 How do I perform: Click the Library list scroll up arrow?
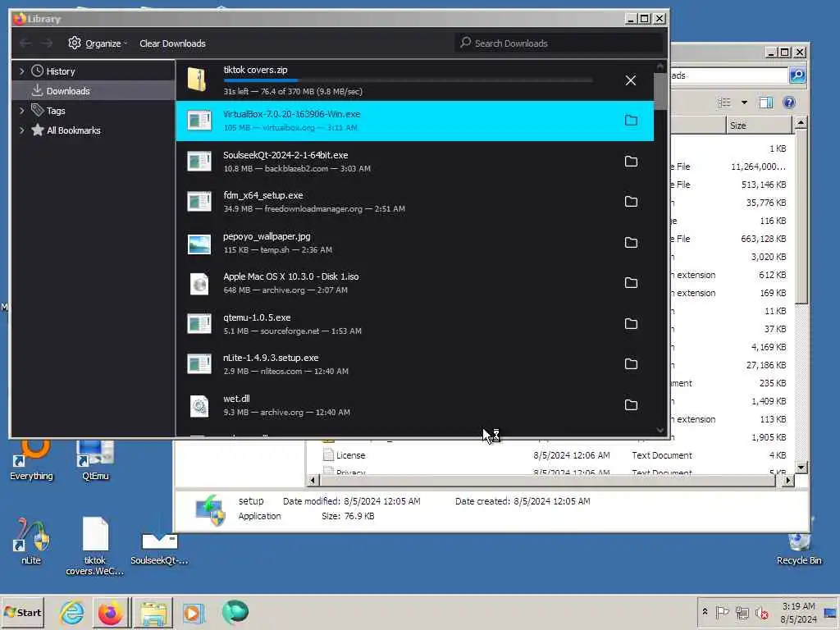[x=660, y=66]
